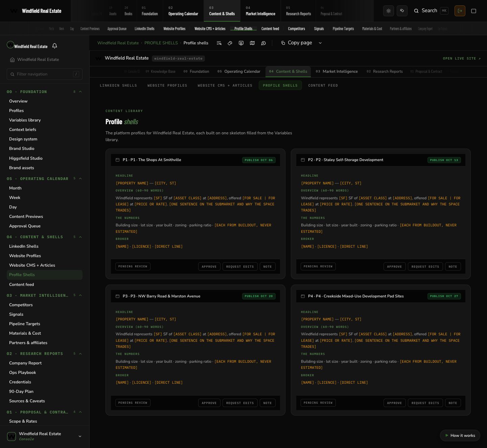Click the calendar icon on P4 Creekside card
Viewport: 487px width, 448px height.
pyautogui.click(x=303, y=296)
